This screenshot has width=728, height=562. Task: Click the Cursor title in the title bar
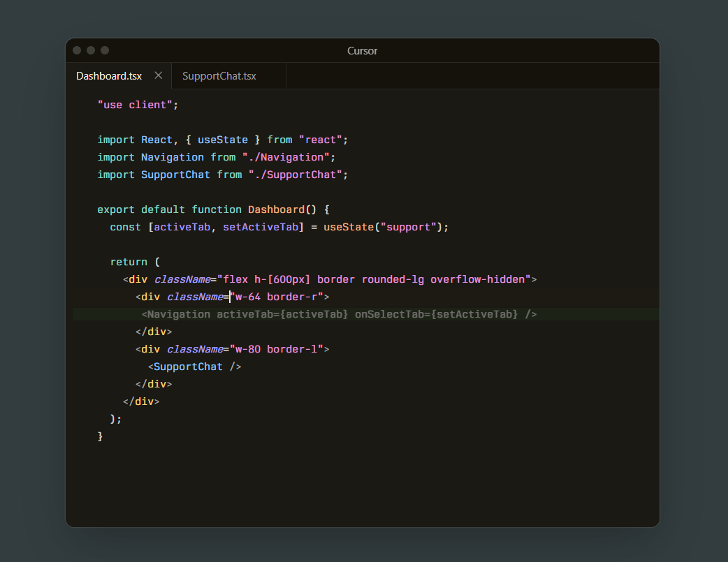362,50
